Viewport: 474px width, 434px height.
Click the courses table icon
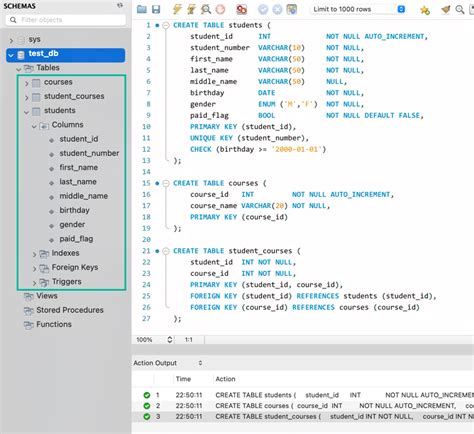click(36, 83)
